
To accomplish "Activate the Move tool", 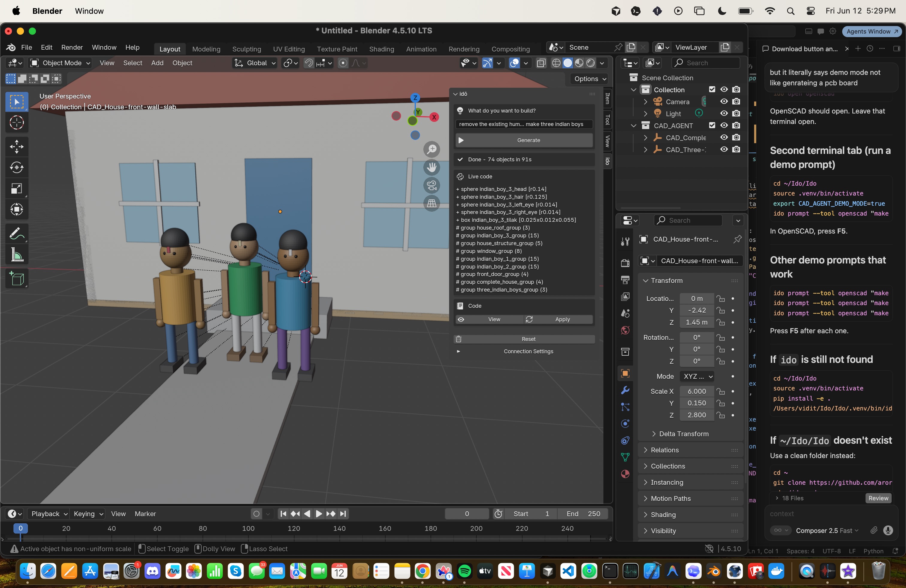I will 17,147.
